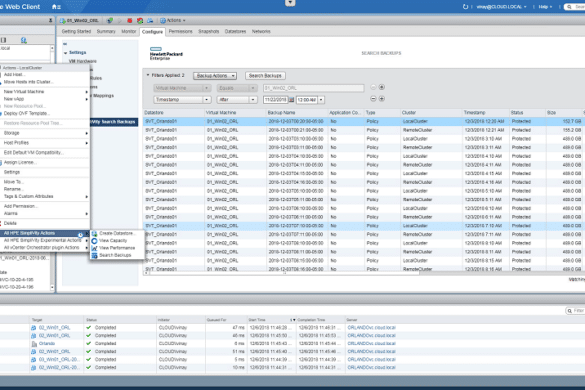Screen dimensions: 585x390
Task: Switch to the Networks tab
Action: (x=261, y=31)
